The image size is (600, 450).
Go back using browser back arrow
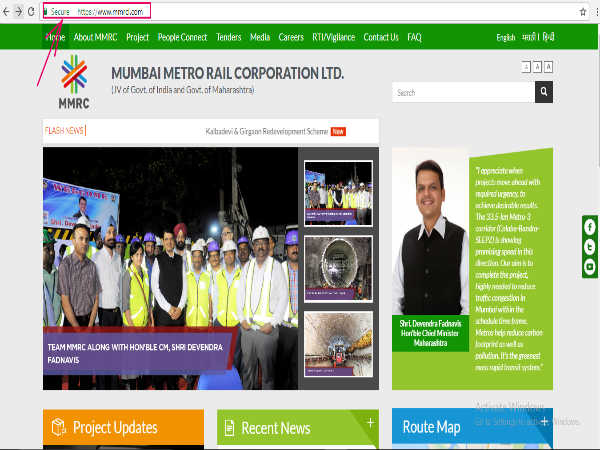click(6, 11)
